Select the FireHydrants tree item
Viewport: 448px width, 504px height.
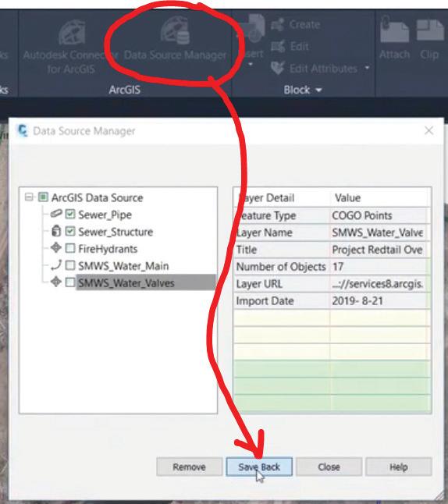click(108, 249)
